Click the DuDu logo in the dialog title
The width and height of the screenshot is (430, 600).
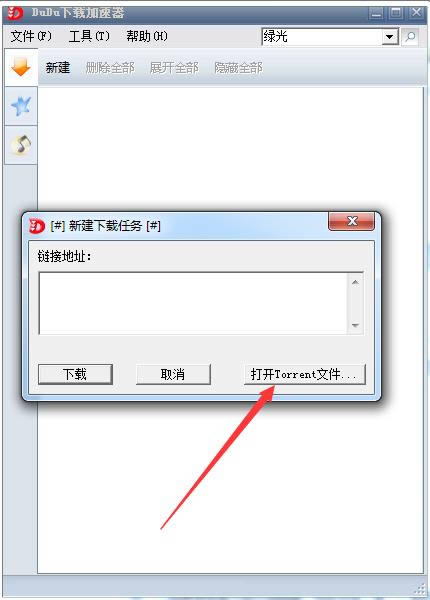pos(37,226)
